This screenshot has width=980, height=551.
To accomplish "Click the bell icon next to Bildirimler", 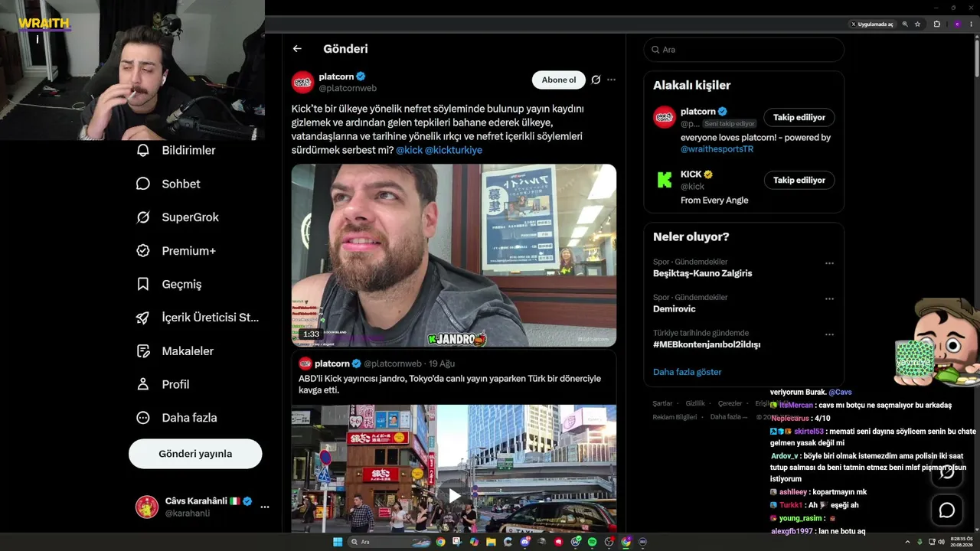I will tap(143, 151).
